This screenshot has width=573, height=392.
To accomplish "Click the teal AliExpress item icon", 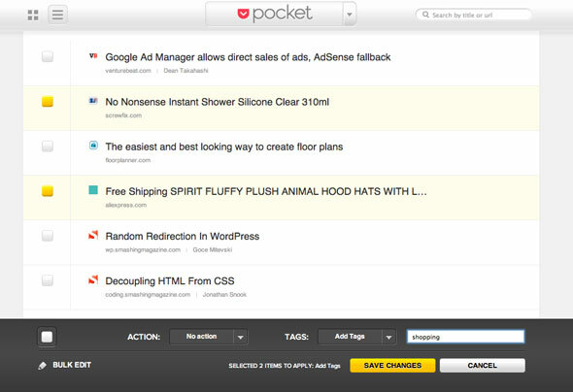I will tap(93, 190).
